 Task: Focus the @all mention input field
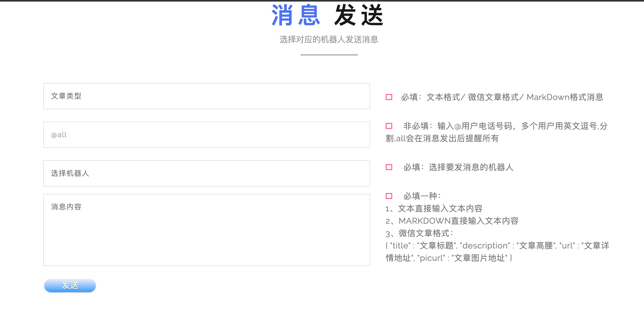[206, 135]
